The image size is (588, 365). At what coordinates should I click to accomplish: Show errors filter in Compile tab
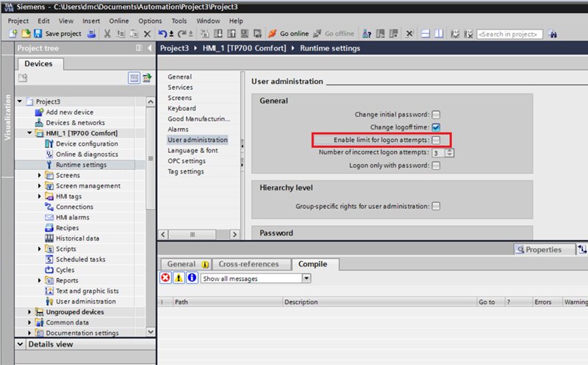[165, 278]
